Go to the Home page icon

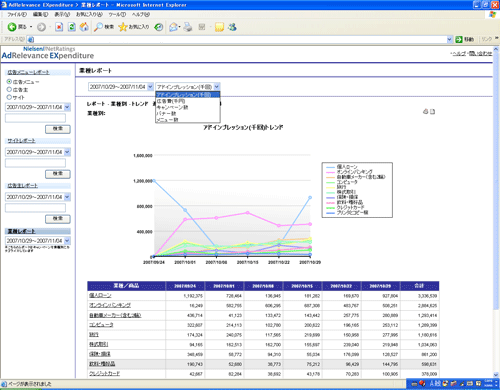[84, 27]
